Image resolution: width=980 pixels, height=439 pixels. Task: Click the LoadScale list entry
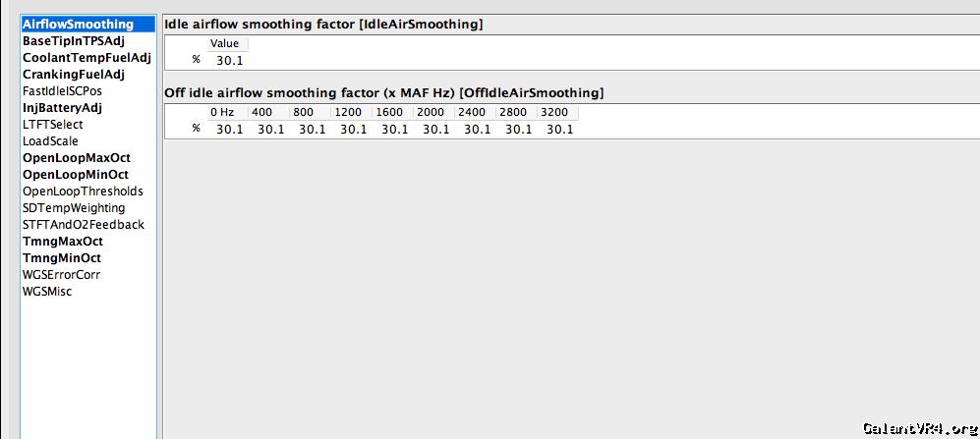click(50, 141)
